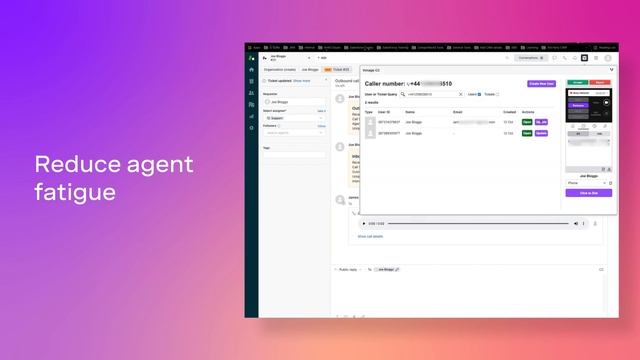Click the Show call details link
This screenshot has height=360, width=640.
point(370,236)
